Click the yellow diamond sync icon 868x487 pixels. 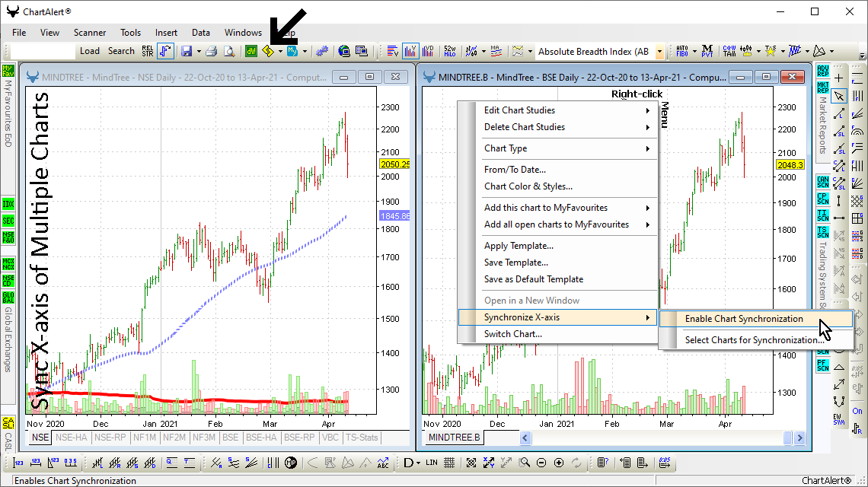268,51
